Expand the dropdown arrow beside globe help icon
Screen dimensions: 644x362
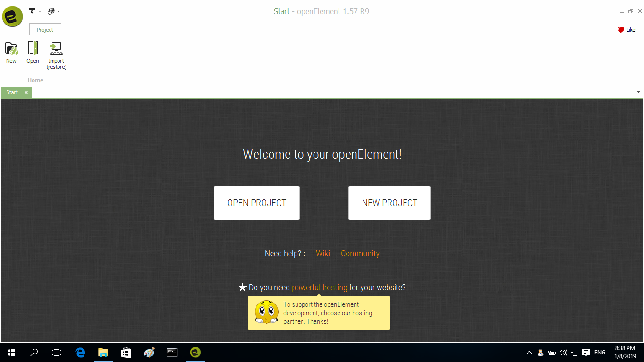[59, 11]
